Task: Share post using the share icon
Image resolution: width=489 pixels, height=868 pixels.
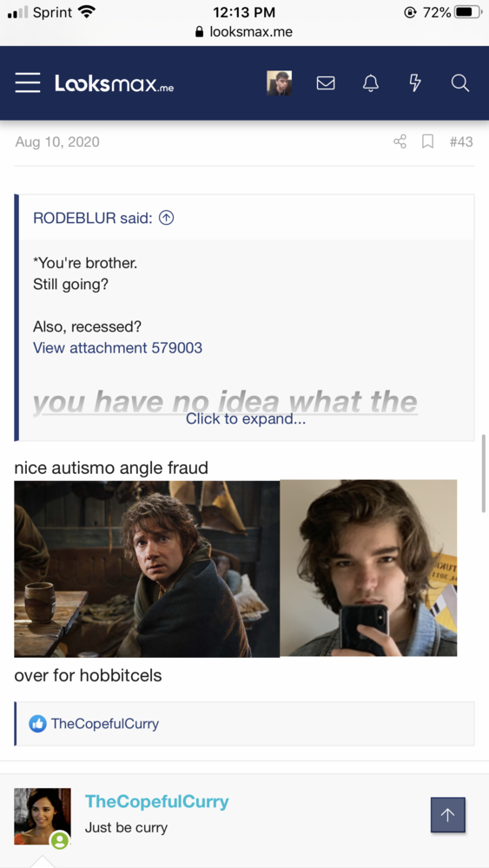Action: [400, 141]
